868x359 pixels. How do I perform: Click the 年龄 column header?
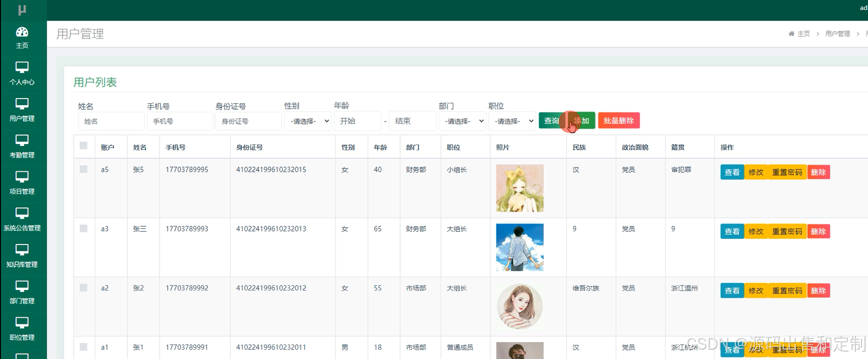(380, 147)
